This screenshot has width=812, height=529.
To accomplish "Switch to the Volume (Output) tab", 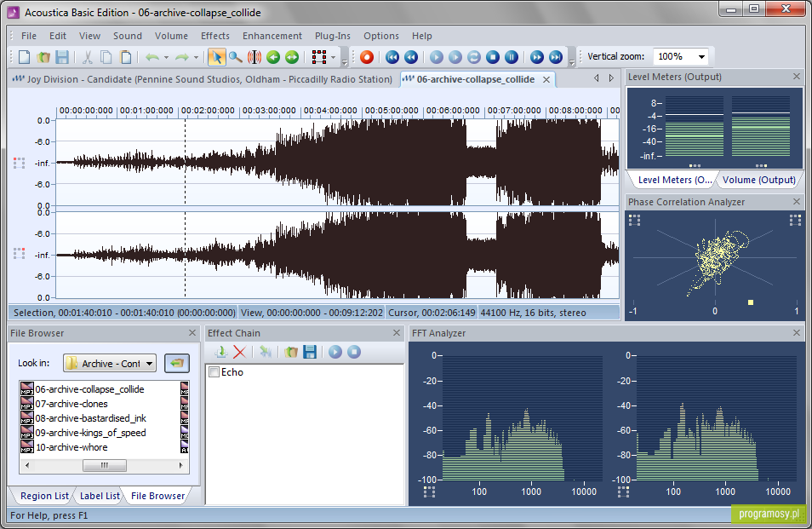I will coord(758,180).
